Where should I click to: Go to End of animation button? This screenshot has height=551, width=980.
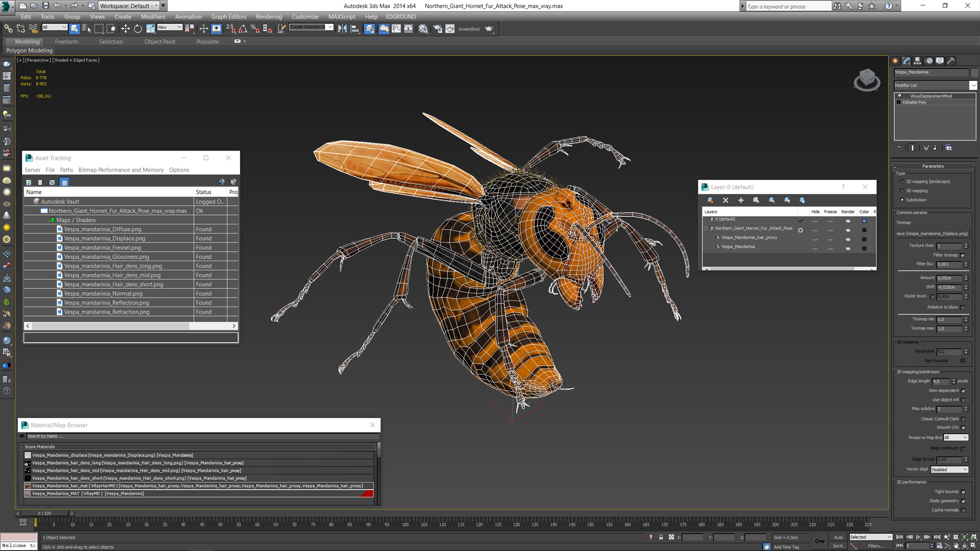pos(937,537)
